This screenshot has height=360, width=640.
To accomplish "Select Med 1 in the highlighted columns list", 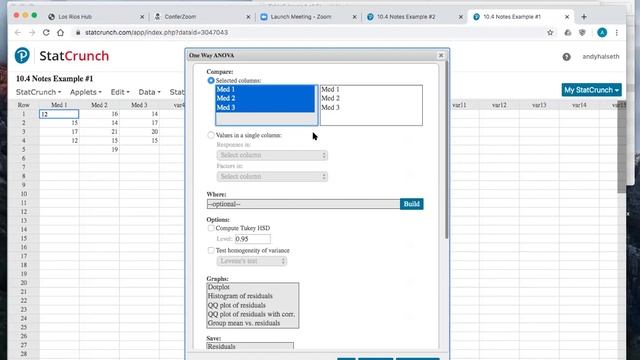I will coord(265,89).
